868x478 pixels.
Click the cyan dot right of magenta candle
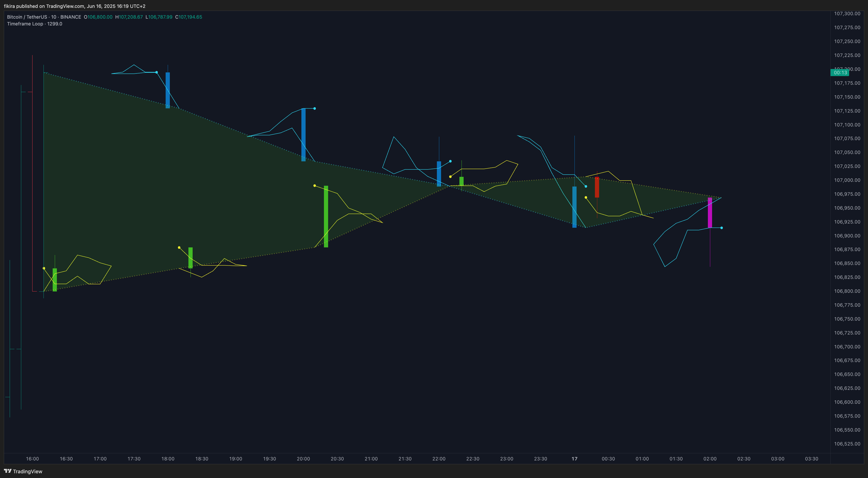pyautogui.click(x=721, y=228)
